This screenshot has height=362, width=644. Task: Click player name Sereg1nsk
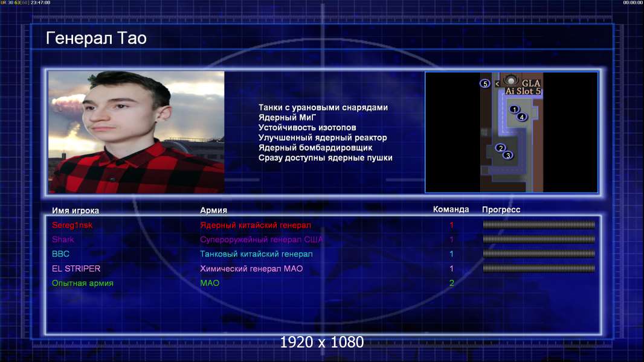coord(72,225)
